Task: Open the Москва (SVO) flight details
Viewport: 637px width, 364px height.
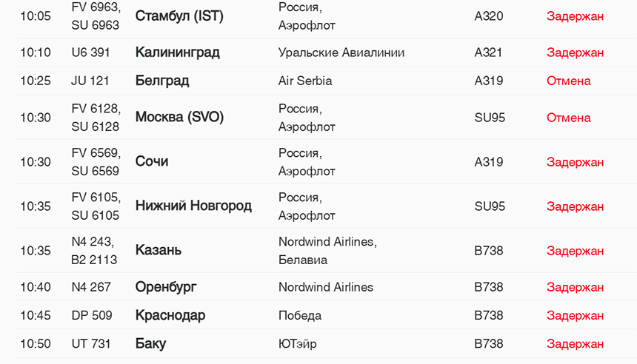Action: click(x=179, y=118)
